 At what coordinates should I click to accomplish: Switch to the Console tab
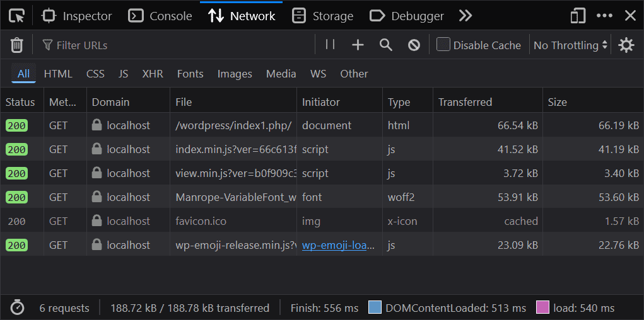click(160, 16)
